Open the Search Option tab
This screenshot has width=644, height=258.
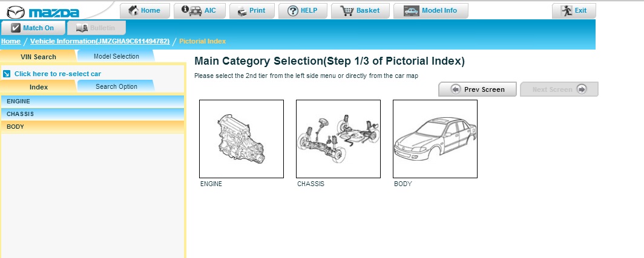click(116, 86)
